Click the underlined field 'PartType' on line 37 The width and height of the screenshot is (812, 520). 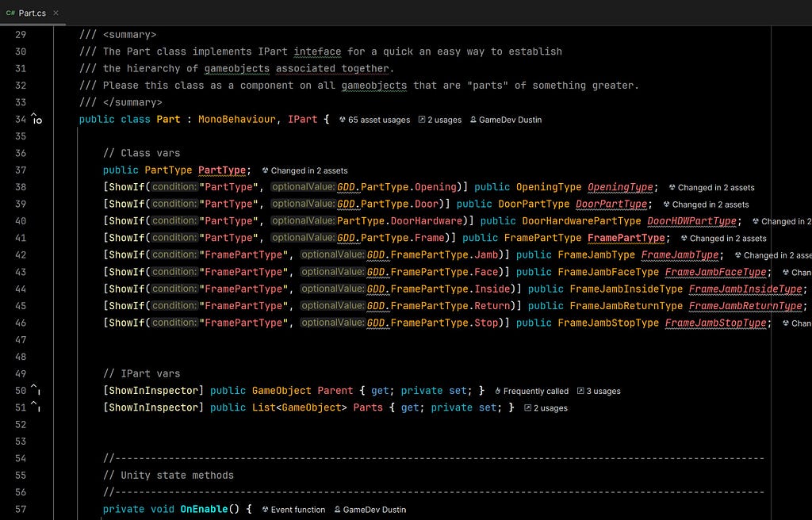(222, 170)
